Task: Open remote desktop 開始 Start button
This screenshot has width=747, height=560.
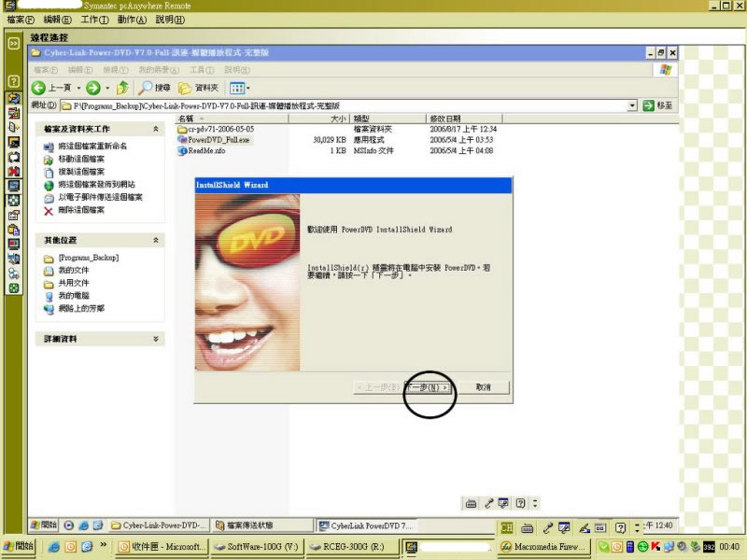Action: 44,525
